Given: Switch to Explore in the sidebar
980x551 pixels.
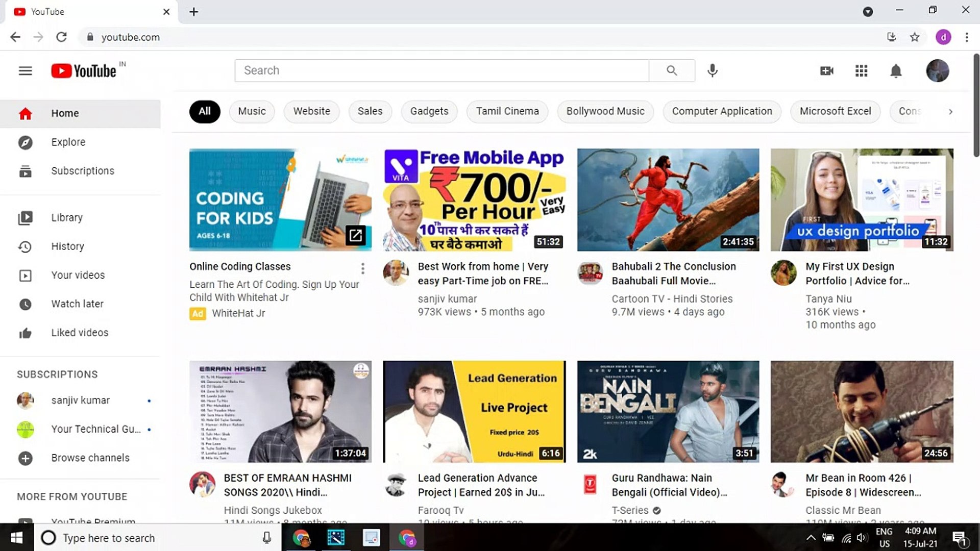Looking at the screenshot, I should pos(68,142).
